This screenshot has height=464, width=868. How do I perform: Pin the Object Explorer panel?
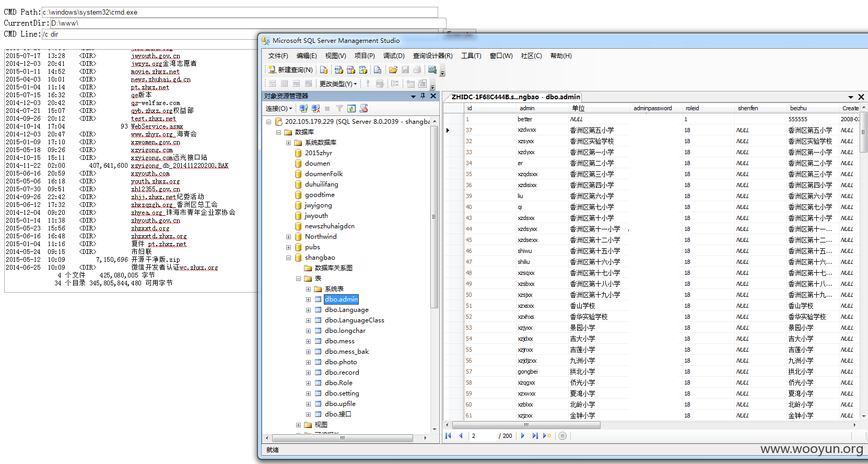423,96
